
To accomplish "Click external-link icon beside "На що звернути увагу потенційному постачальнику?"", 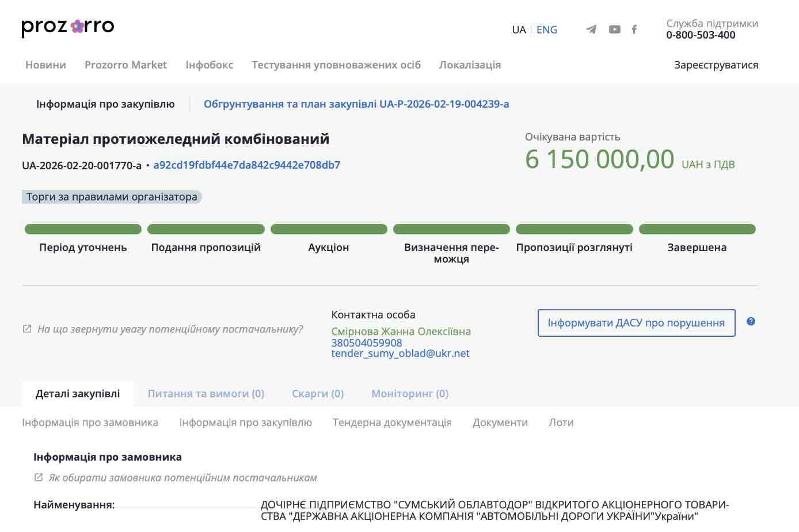I will [26, 328].
